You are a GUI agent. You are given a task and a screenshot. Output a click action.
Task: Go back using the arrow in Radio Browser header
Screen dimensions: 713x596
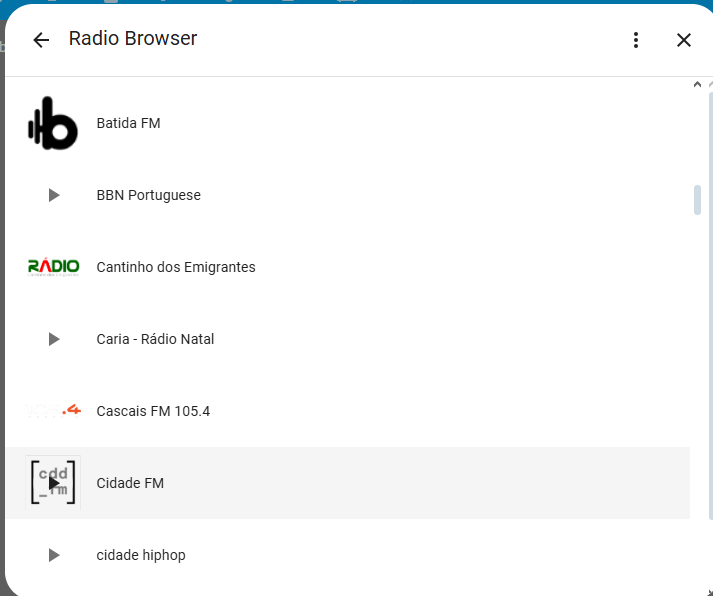pyautogui.click(x=41, y=40)
